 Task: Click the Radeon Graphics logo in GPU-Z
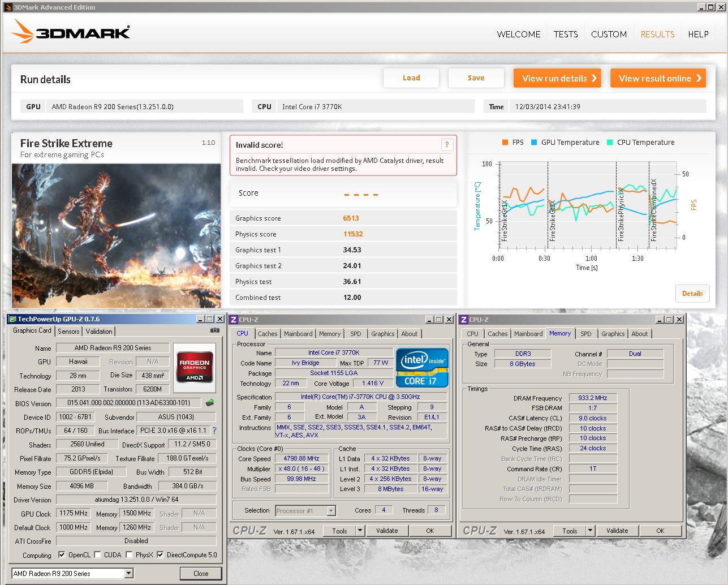coord(195,369)
